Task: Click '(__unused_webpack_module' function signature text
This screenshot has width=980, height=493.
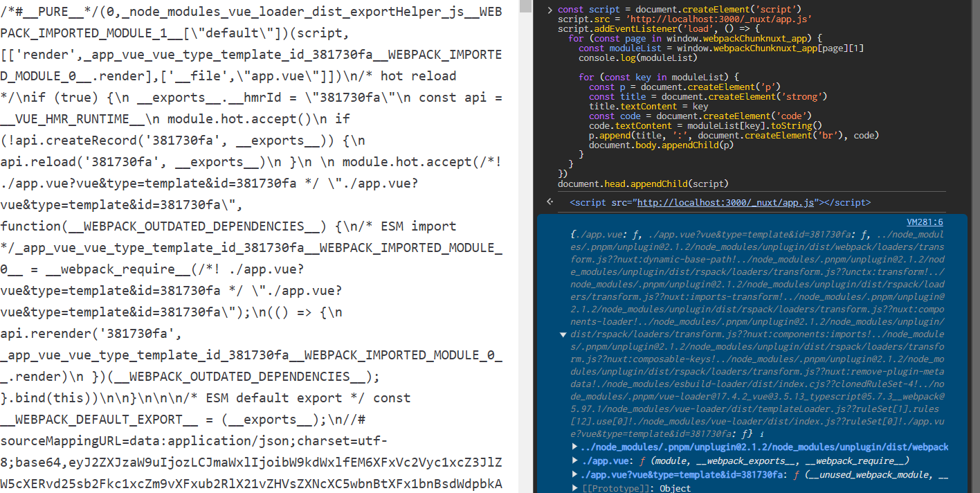Action: (x=875, y=475)
